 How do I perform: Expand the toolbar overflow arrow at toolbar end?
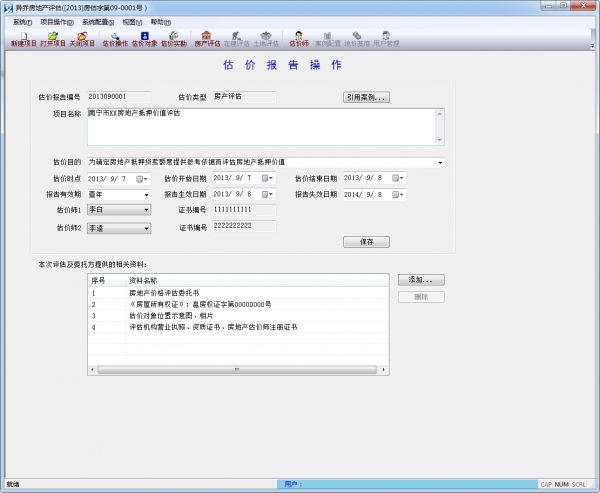pos(592,46)
